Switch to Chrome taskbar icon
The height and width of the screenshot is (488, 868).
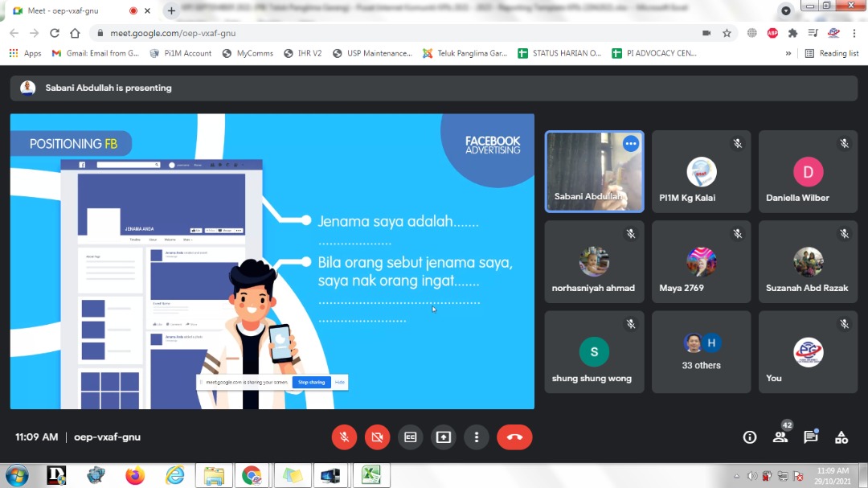pos(252,475)
